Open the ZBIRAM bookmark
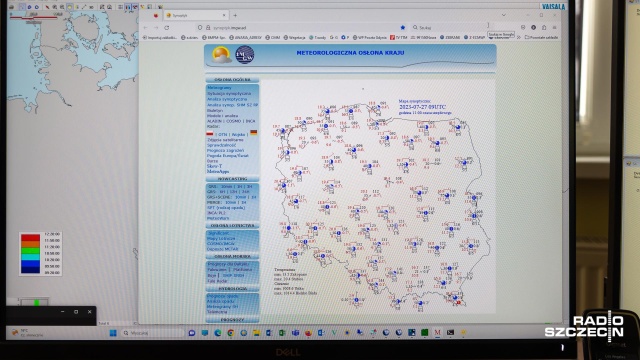Viewport: 640px width, 360px height. coord(450,38)
